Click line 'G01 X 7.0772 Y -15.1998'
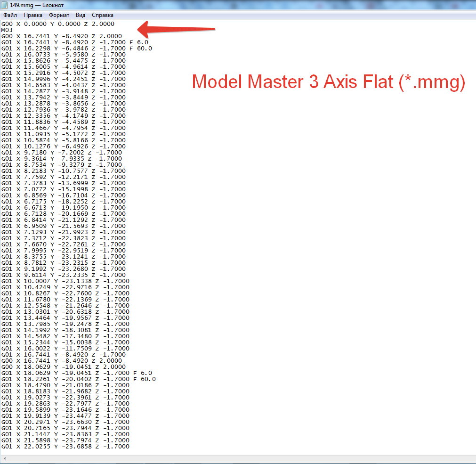Viewport: 476px width, 464px height. click(64, 189)
